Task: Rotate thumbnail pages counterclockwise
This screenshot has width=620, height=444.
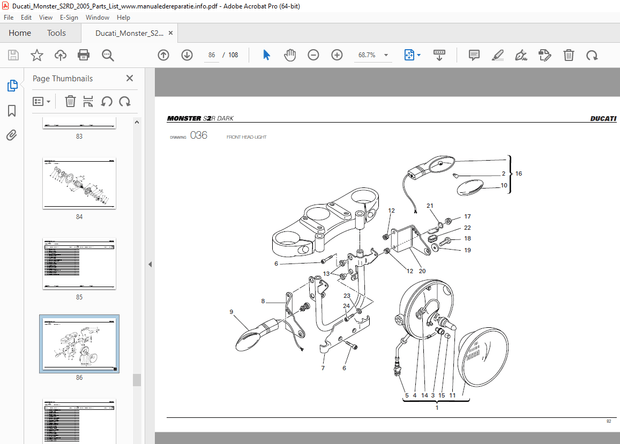Action: (x=106, y=102)
